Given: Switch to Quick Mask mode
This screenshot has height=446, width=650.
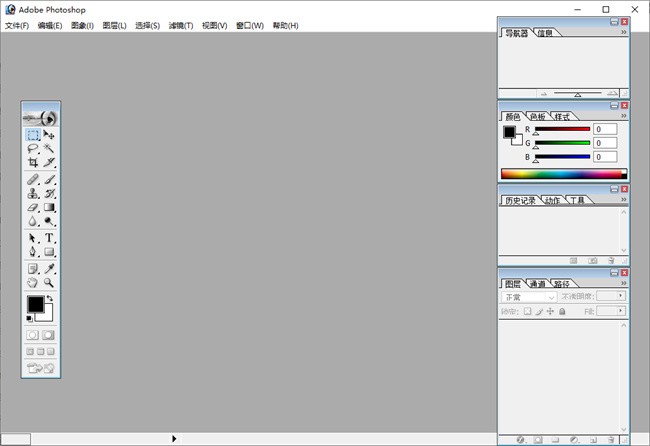Looking at the screenshot, I should coord(49,335).
